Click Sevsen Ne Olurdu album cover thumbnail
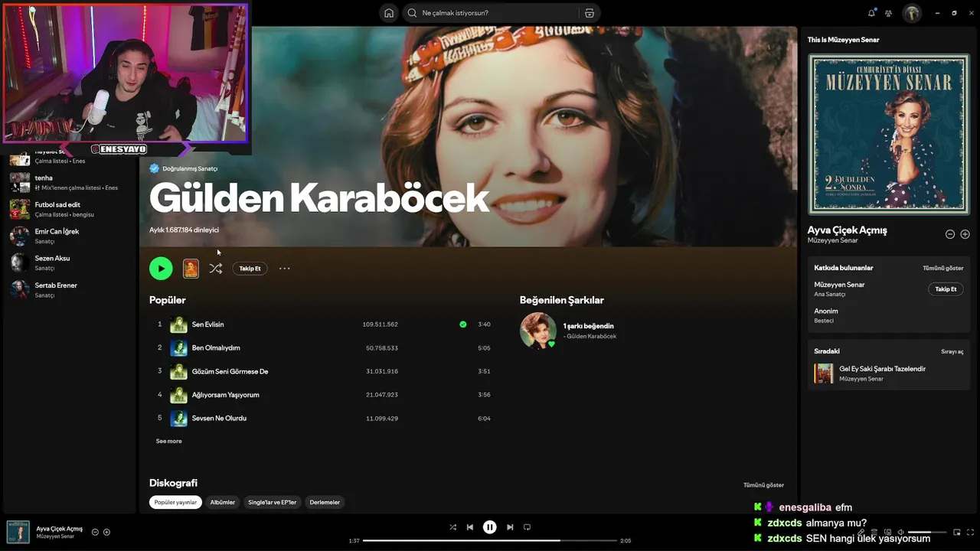The width and height of the screenshot is (980, 551). 178,418
